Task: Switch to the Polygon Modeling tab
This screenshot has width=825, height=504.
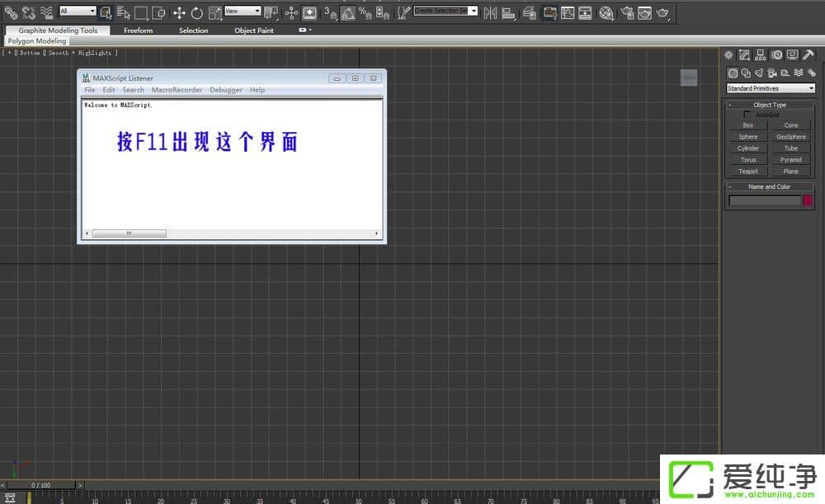Action: 37,40
